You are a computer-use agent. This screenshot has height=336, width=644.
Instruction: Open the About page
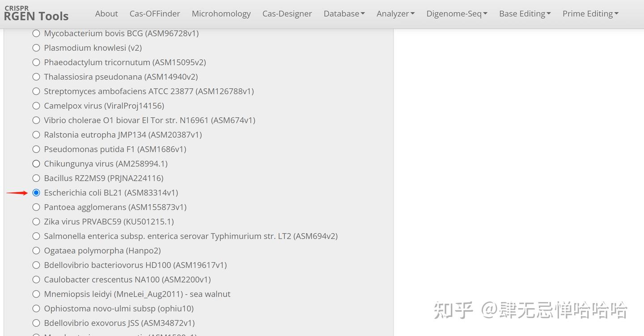coord(106,13)
